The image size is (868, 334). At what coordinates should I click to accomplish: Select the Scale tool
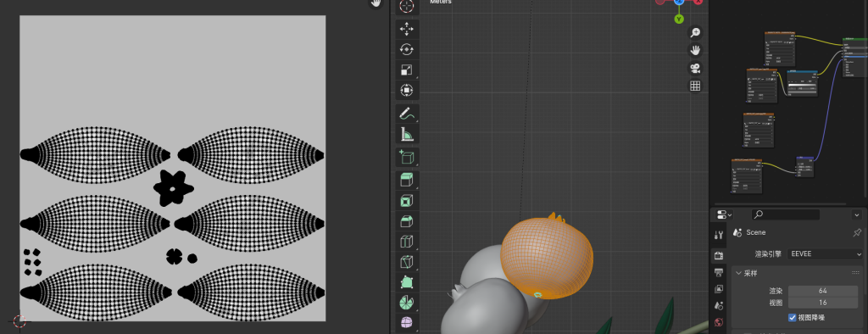[407, 70]
